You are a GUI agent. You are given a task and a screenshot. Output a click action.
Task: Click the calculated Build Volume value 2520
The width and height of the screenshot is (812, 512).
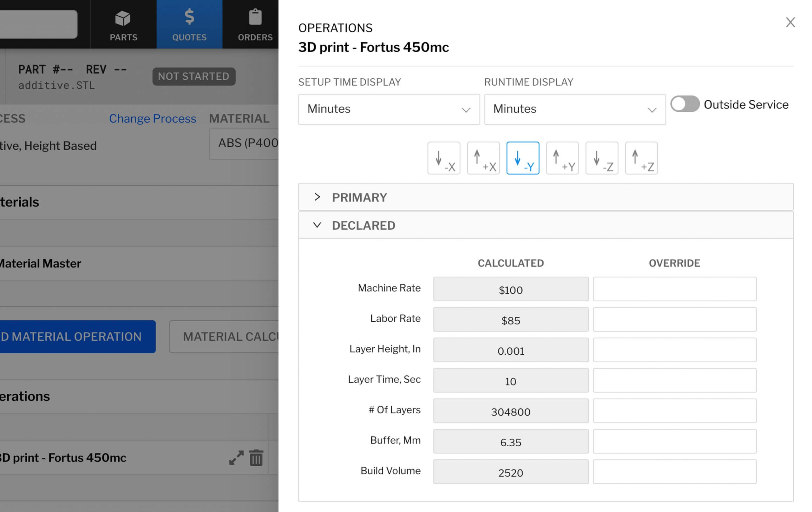(511, 471)
